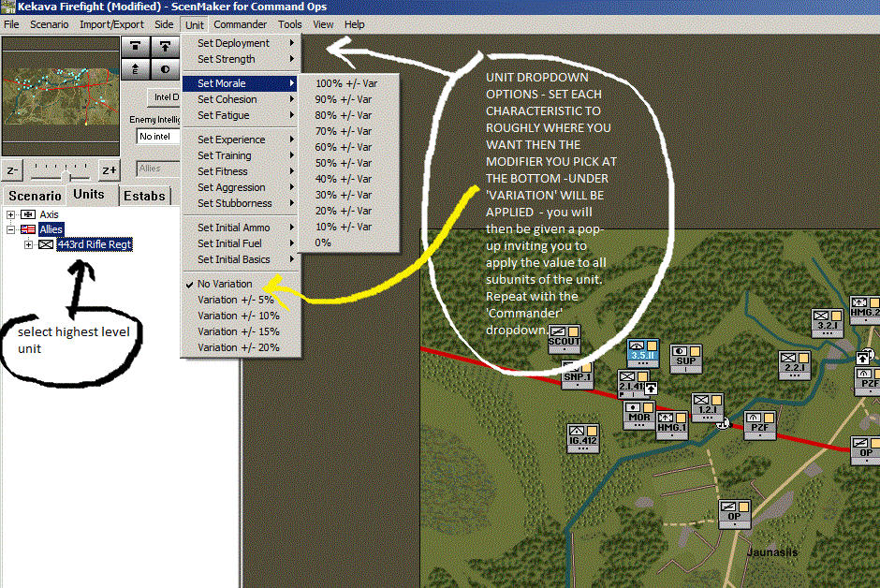This screenshot has width=880, height=588.
Task: Select the 2.2.I infantry unit counter
Action: pos(794,365)
